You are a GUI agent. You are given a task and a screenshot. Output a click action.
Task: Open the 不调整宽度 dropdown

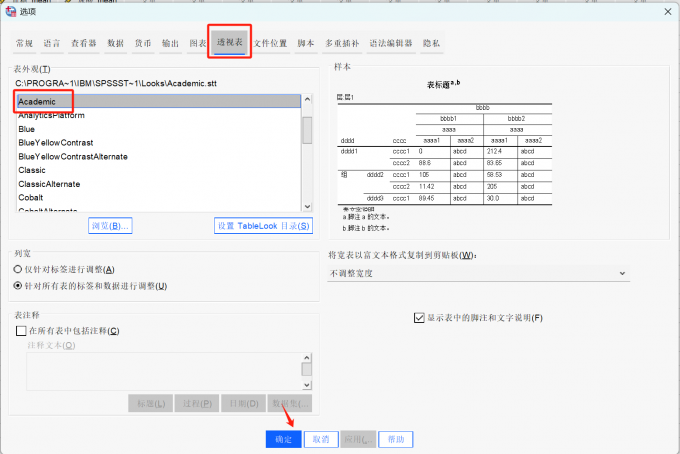[x=478, y=274]
